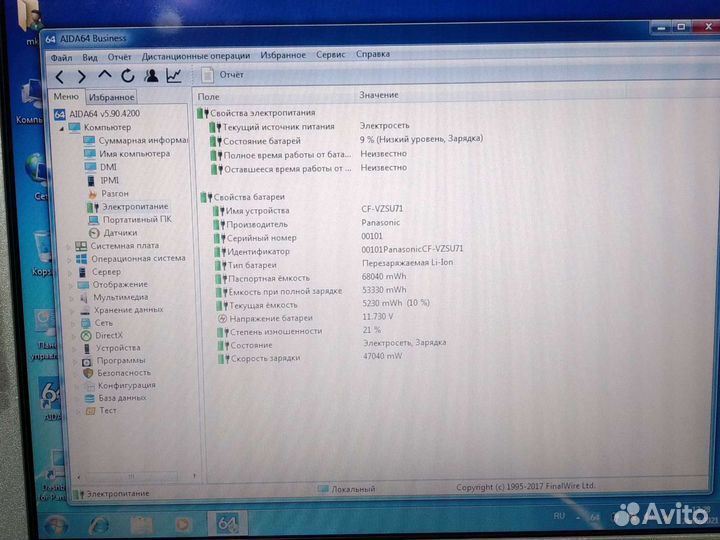720x540 pixels.
Task: Click the AIDA64 taskbar icon
Action: point(226,523)
